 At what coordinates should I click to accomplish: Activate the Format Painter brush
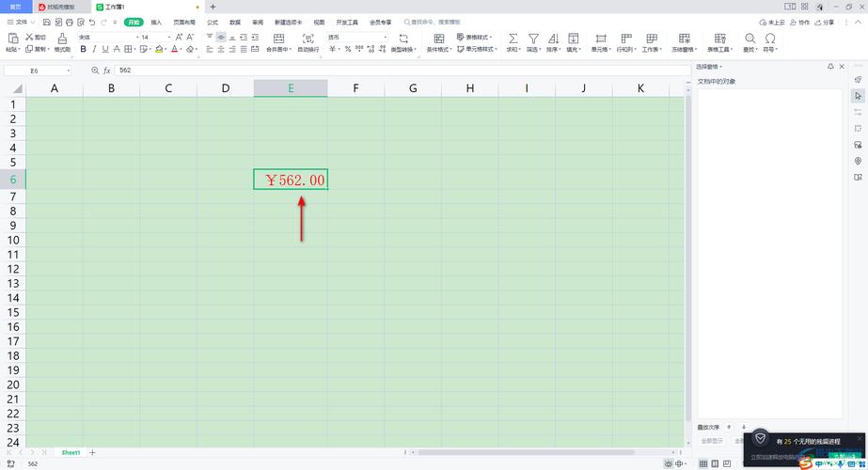click(x=62, y=39)
